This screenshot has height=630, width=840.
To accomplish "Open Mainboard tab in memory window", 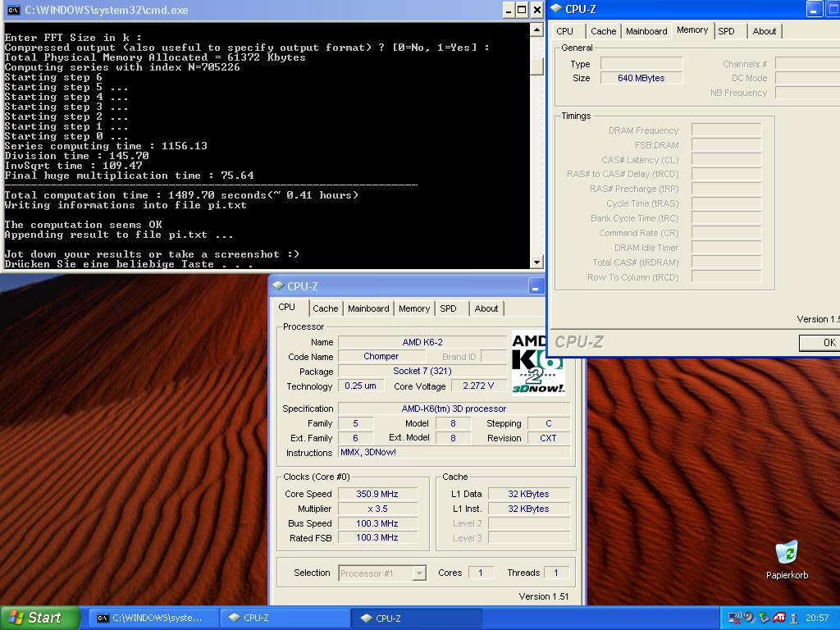I will 646,31.
